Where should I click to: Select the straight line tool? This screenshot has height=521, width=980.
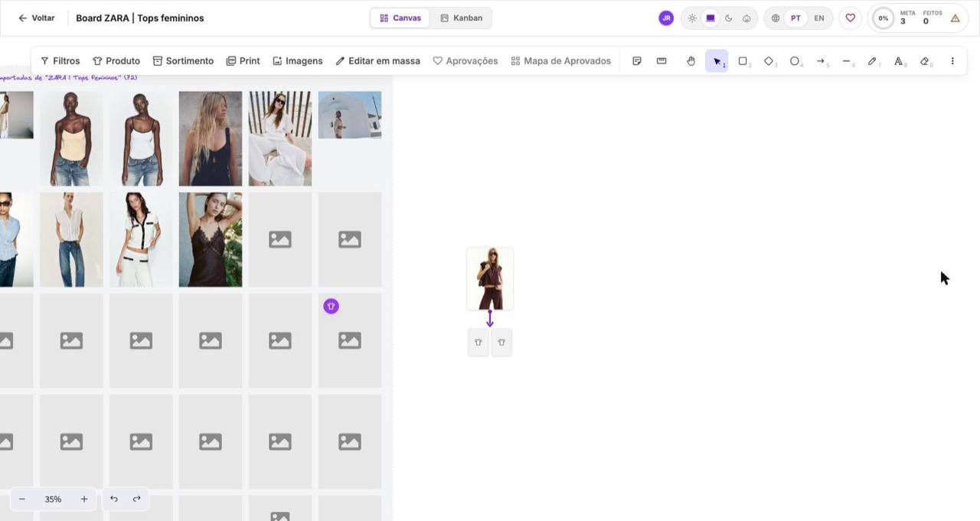[x=846, y=61]
